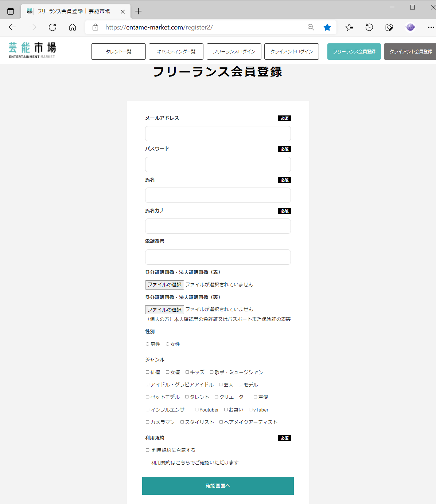Check ヘアメイクアーティスト checkbox
This screenshot has height=504, width=436.
point(221,422)
